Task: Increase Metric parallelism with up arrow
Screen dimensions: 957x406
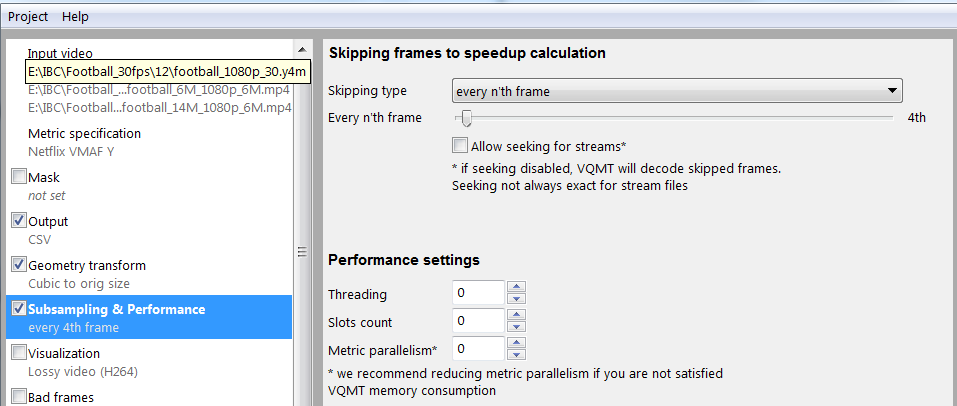Action: (x=516, y=343)
